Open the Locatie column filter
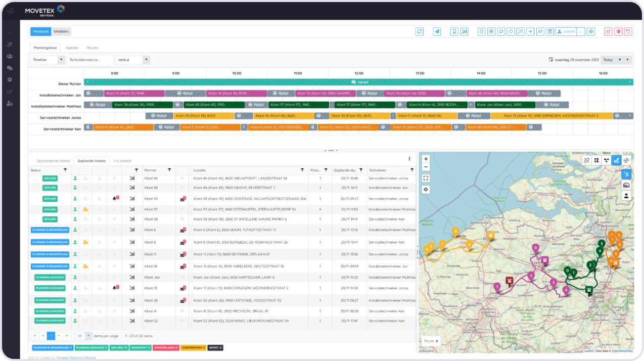This screenshot has width=644, height=361. click(x=302, y=170)
